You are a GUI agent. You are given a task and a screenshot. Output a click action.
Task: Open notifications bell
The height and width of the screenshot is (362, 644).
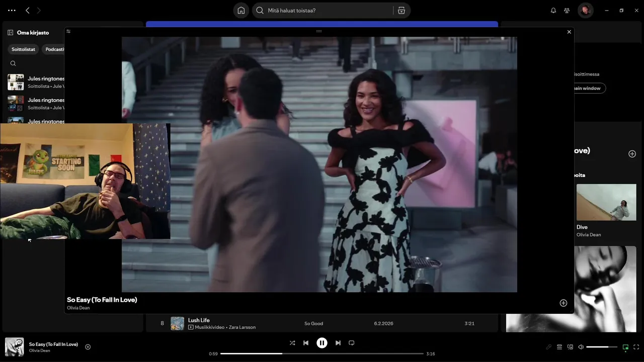[x=553, y=10]
